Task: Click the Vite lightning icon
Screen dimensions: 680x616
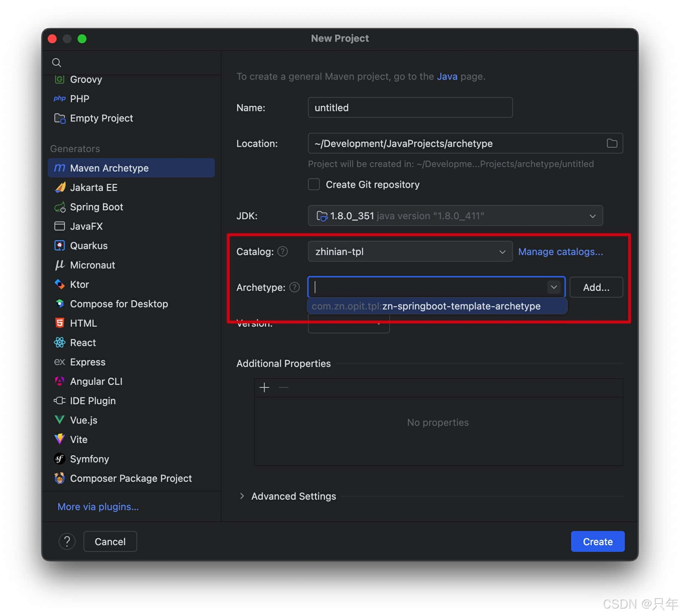Action: 59,439
